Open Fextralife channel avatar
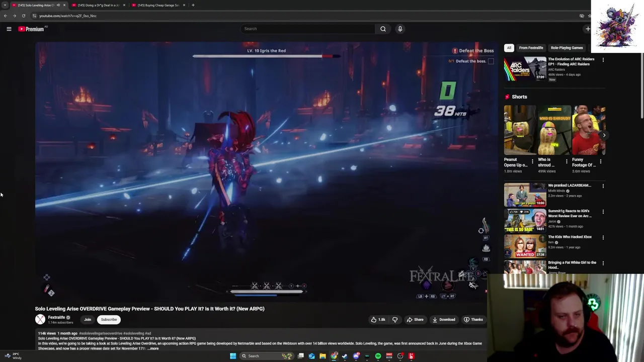The width and height of the screenshot is (644, 362). coord(40,319)
